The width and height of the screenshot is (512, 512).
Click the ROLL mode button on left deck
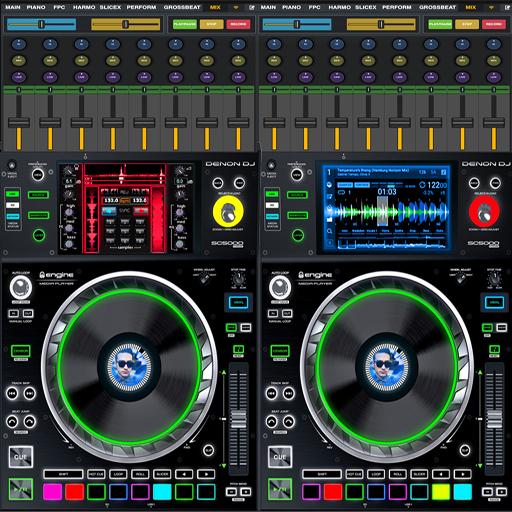pos(140,474)
